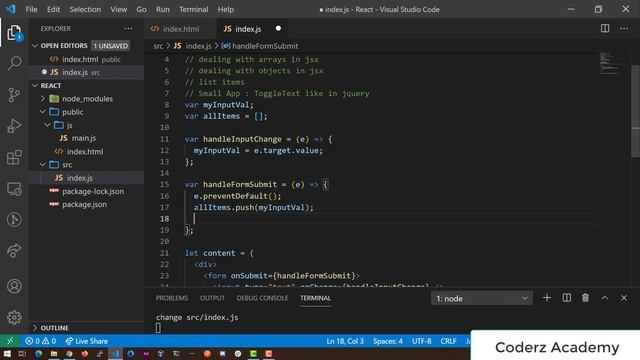Viewport: 640px width, 360px height.
Task: Open Task View on the taskbar
Action: [x=22, y=353]
